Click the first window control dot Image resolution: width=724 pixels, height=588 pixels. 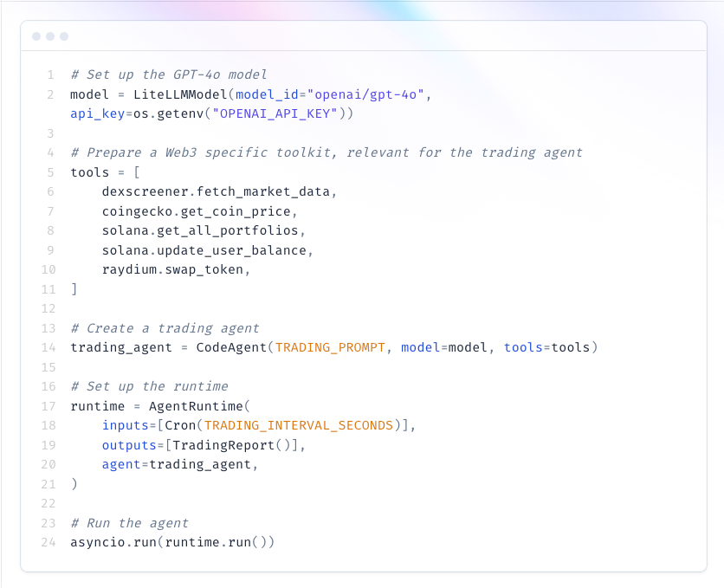click(x=36, y=36)
